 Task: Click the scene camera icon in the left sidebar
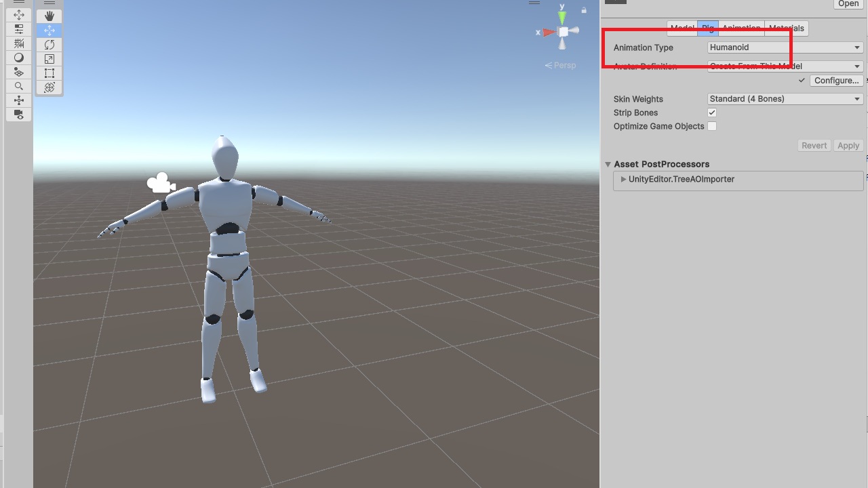pyautogui.click(x=18, y=114)
